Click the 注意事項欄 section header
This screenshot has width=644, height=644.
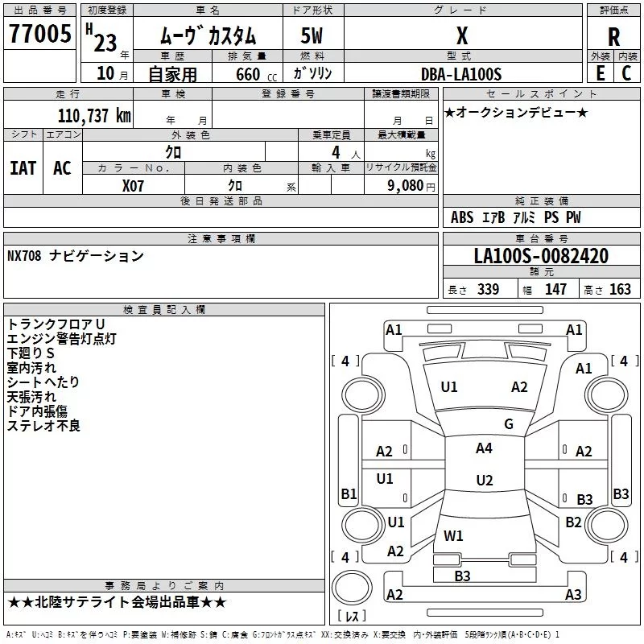[x=221, y=238]
